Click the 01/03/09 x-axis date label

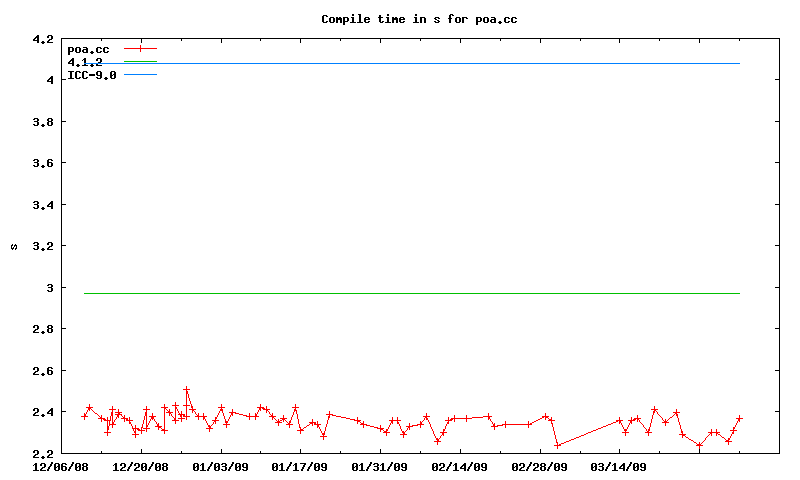pyautogui.click(x=221, y=465)
